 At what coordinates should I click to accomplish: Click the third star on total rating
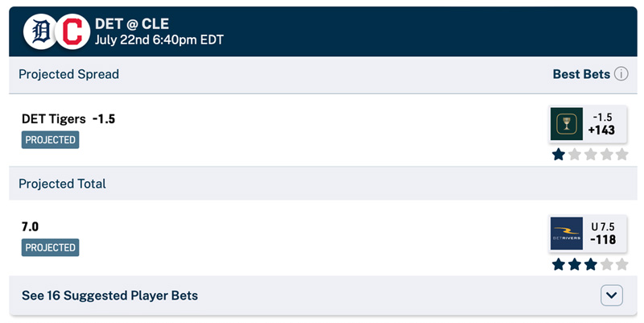tap(590, 264)
